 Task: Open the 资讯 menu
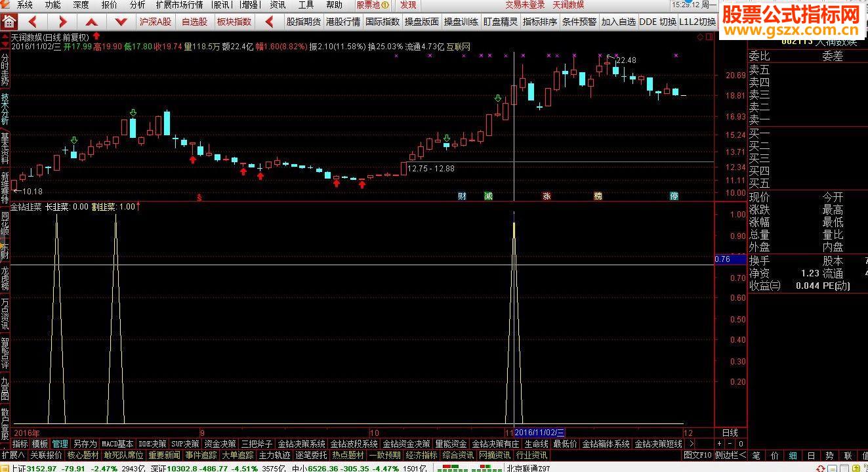coord(278,5)
